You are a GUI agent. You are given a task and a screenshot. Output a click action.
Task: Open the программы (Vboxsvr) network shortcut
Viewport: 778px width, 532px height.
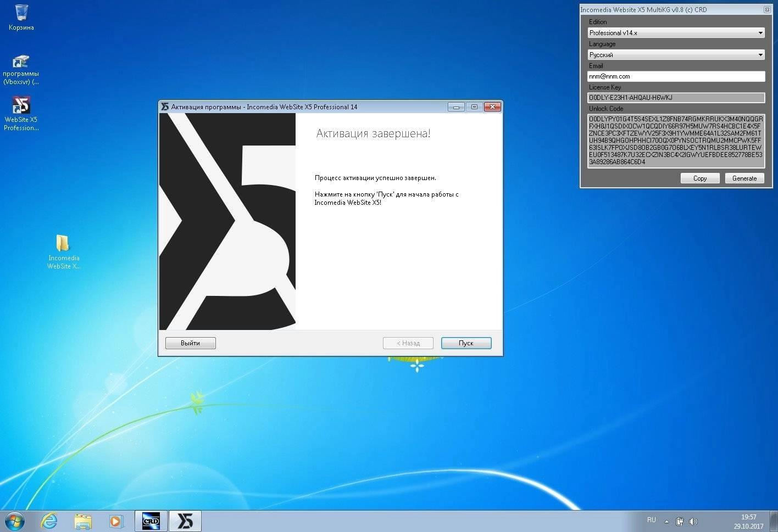[21, 69]
